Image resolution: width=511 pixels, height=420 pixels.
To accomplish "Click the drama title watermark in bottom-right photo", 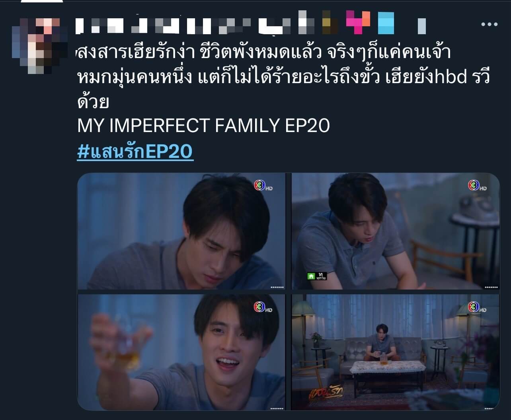I will click(x=326, y=394).
